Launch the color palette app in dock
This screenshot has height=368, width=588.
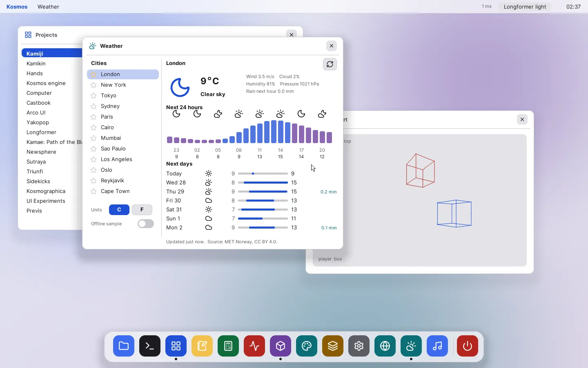click(x=307, y=346)
